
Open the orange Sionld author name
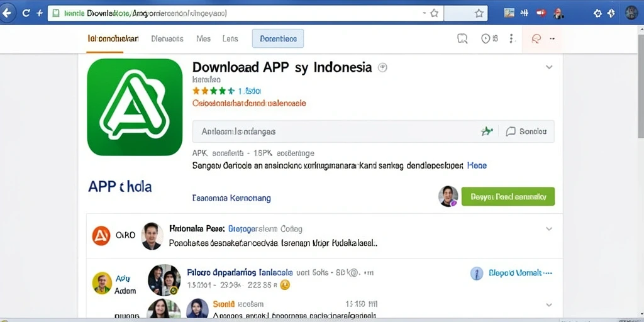tap(224, 304)
